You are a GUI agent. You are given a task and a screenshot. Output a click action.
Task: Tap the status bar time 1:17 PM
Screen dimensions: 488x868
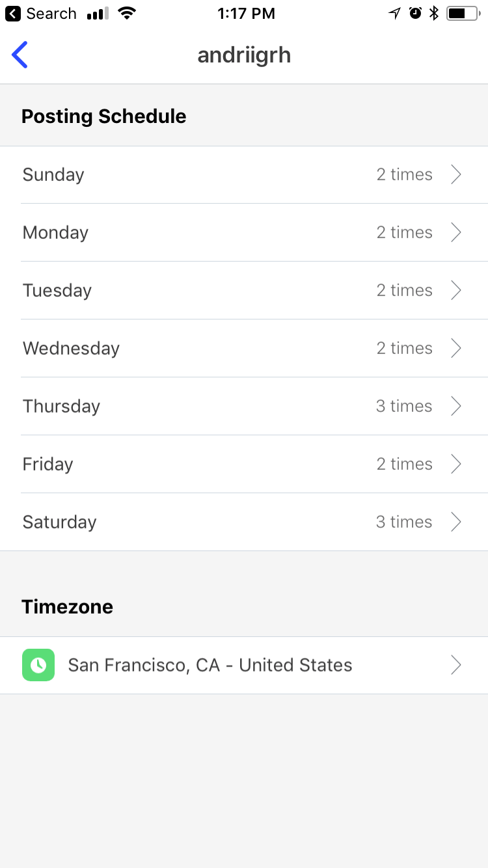246,14
